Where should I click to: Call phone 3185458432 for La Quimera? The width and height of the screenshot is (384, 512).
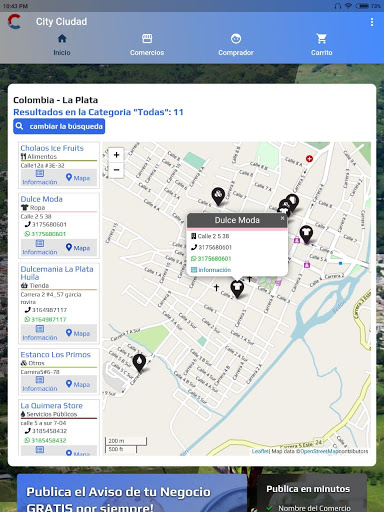[x=45, y=431]
